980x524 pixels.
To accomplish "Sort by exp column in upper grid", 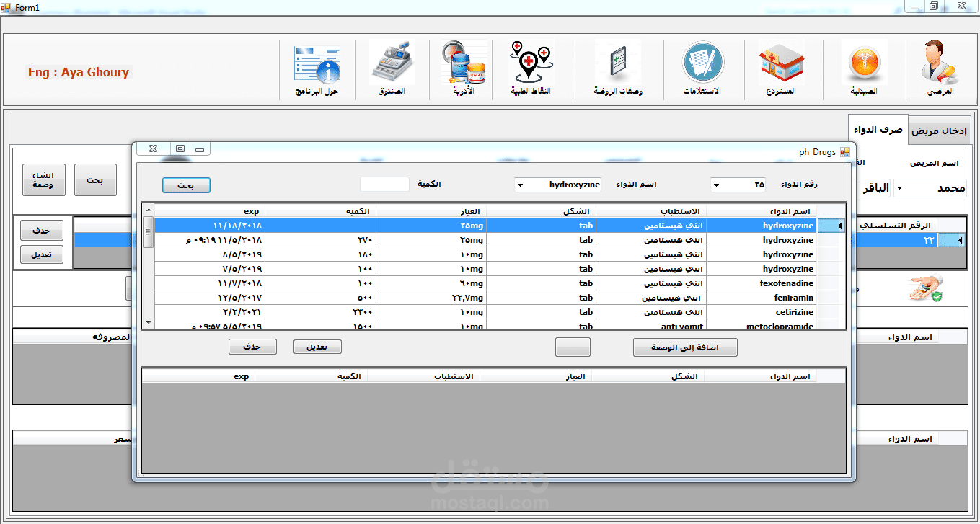I will click(210, 211).
